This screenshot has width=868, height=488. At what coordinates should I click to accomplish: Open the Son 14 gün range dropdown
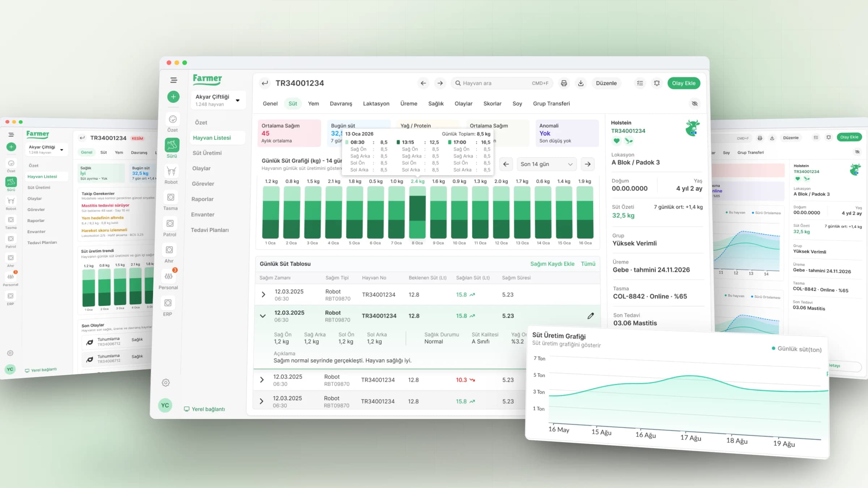point(546,164)
